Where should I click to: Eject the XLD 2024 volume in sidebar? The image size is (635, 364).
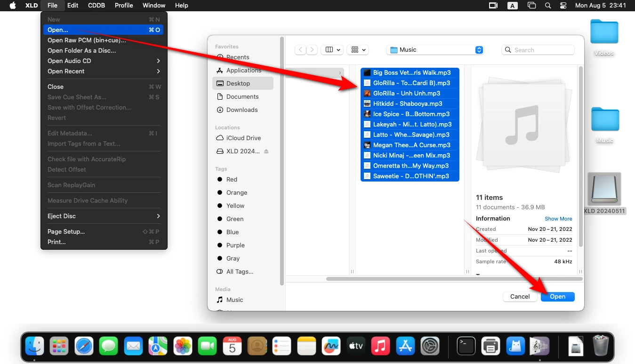(x=266, y=151)
